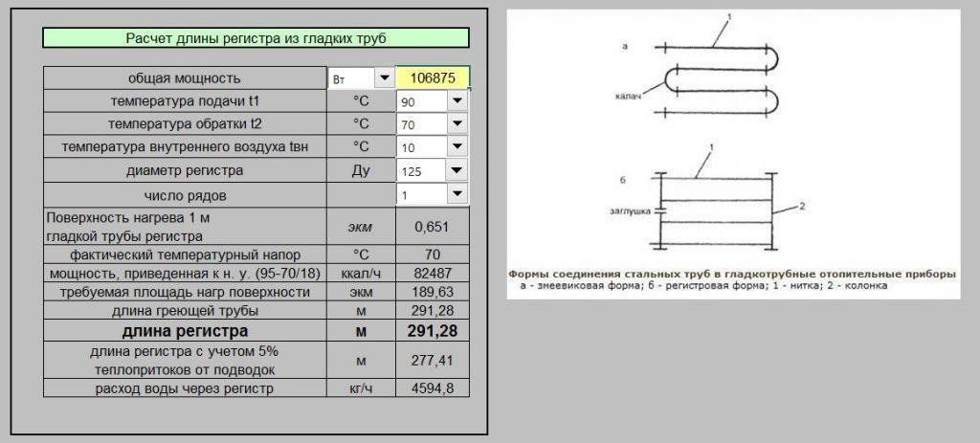
Task: Expand the supply temperature t1 dropdown arrow
Action: pos(457,101)
